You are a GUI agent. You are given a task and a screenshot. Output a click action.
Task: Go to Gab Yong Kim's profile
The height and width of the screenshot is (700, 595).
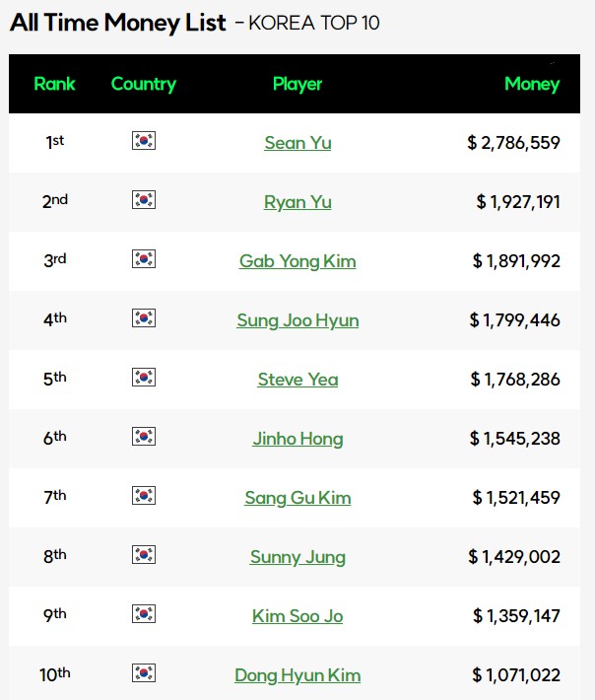click(x=297, y=261)
